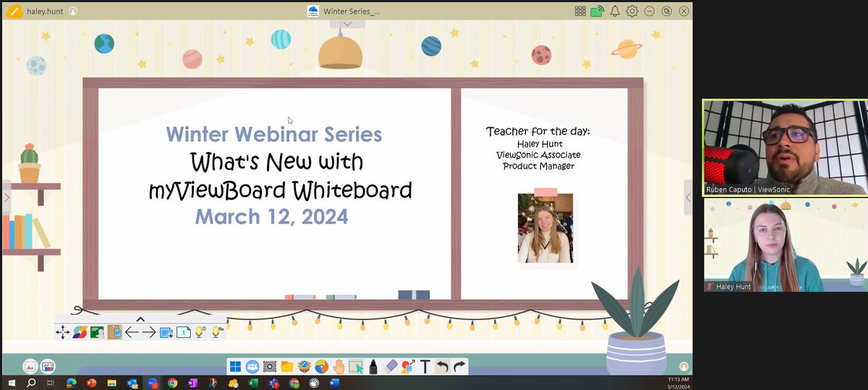Open the shapes tool icon
This screenshot has height=390, width=868.
[408, 367]
